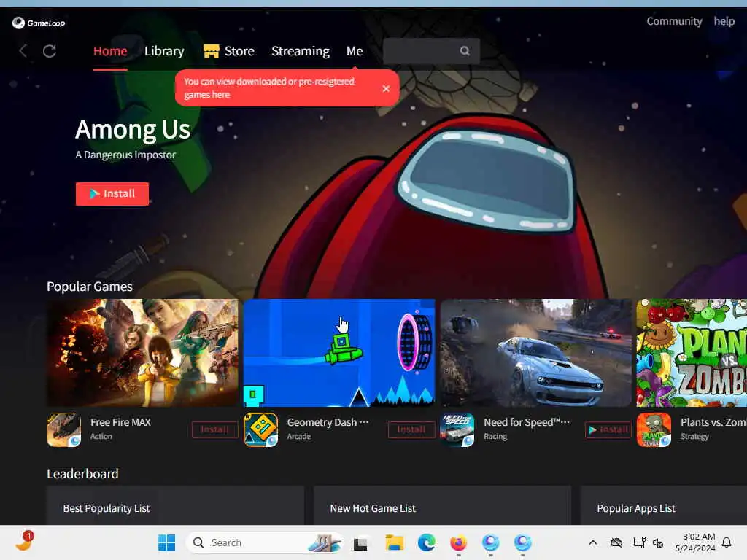Image resolution: width=747 pixels, height=560 pixels.
Task: Click the cloud sync tray icon
Action: coord(616,542)
